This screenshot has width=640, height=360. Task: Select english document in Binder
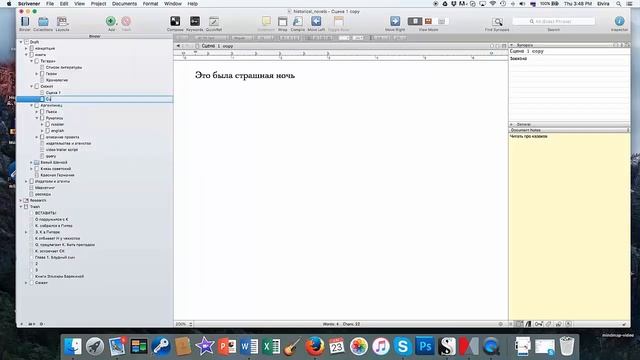click(x=58, y=131)
